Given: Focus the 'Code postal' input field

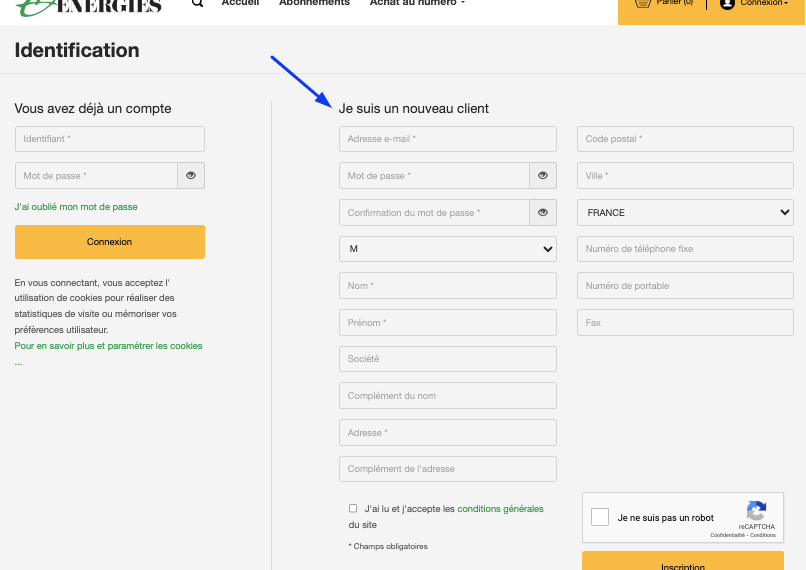Looking at the screenshot, I should click(x=685, y=139).
